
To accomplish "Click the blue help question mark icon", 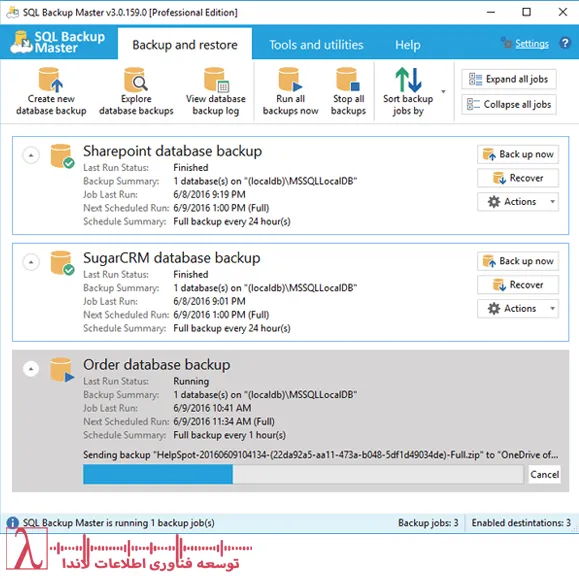I will coord(565,43).
